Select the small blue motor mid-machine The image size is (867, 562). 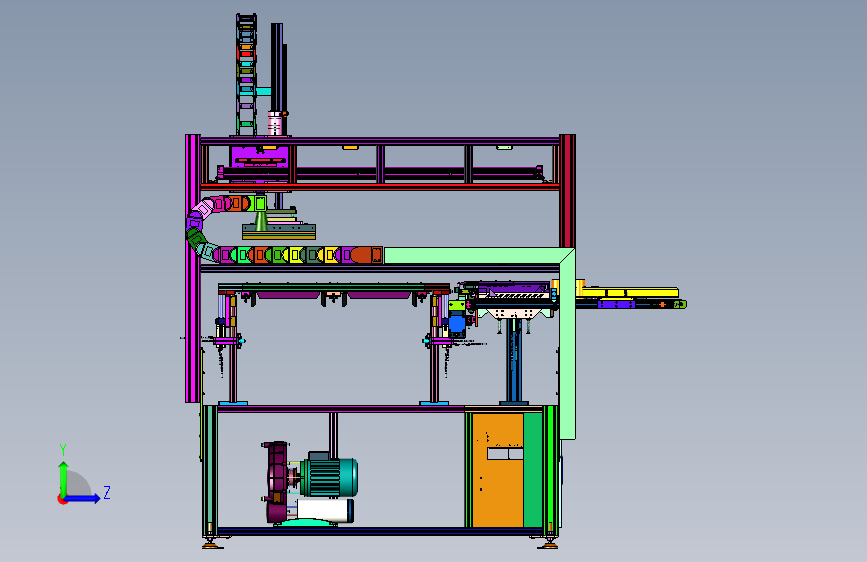pyautogui.click(x=457, y=323)
